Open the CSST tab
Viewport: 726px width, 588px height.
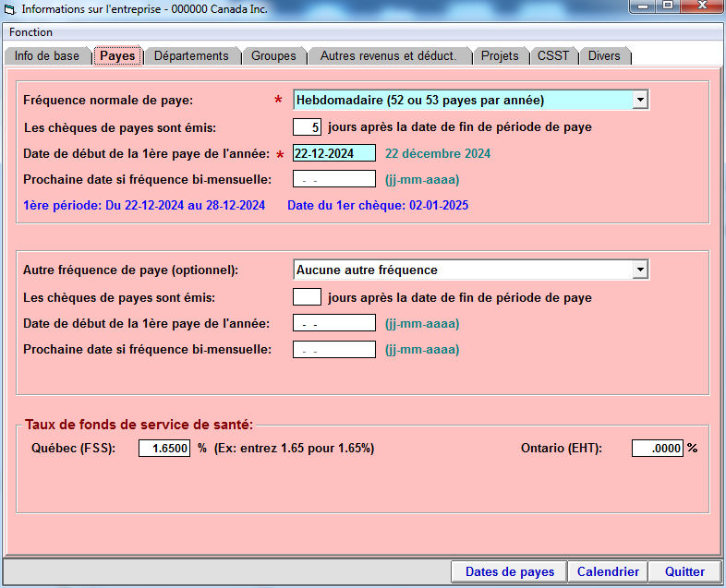tap(553, 56)
